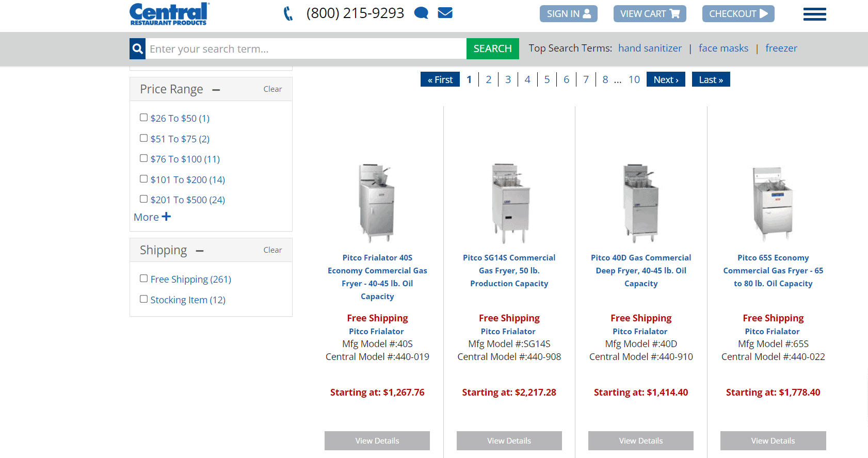Jump to the Last page
The height and width of the screenshot is (458, 868).
tap(711, 79)
